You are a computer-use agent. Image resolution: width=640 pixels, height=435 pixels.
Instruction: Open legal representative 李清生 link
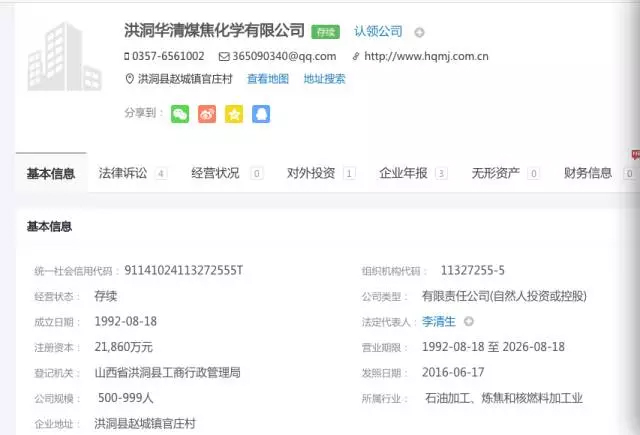pyautogui.click(x=438, y=322)
